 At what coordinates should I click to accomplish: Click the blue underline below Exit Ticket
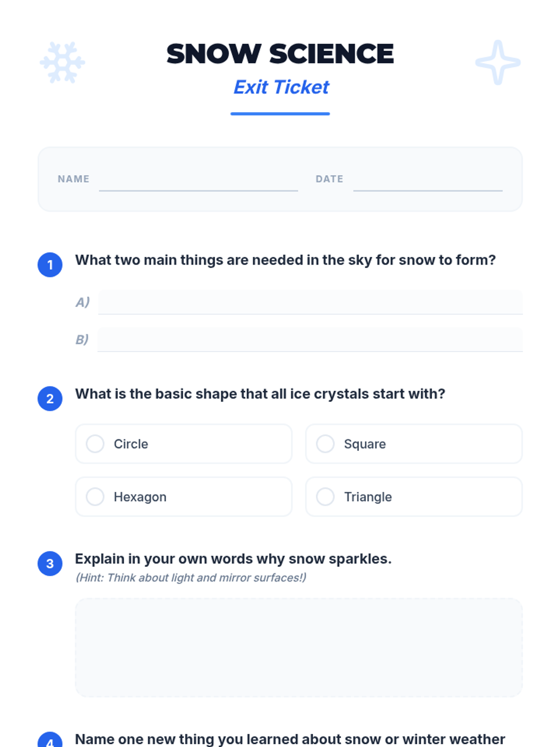point(280,113)
